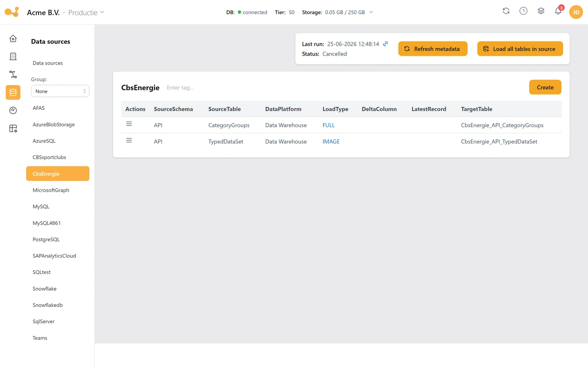This screenshot has width=588, height=368.
Task: Click SourceTable column header
Action: click(x=225, y=109)
